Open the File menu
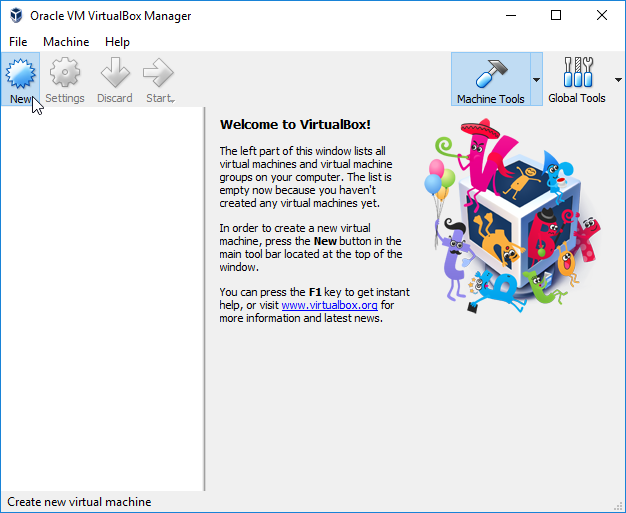626x513 pixels. [x=19, y=42]
